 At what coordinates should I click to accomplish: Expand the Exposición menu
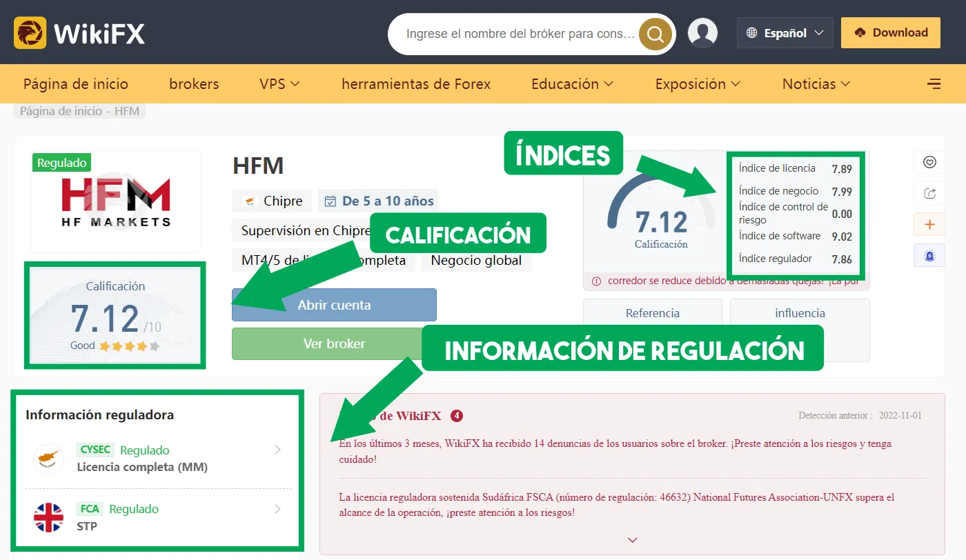point(698,84)
